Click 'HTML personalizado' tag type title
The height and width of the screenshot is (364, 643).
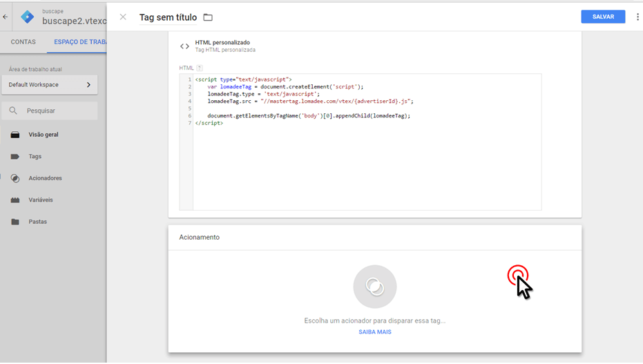222,42
